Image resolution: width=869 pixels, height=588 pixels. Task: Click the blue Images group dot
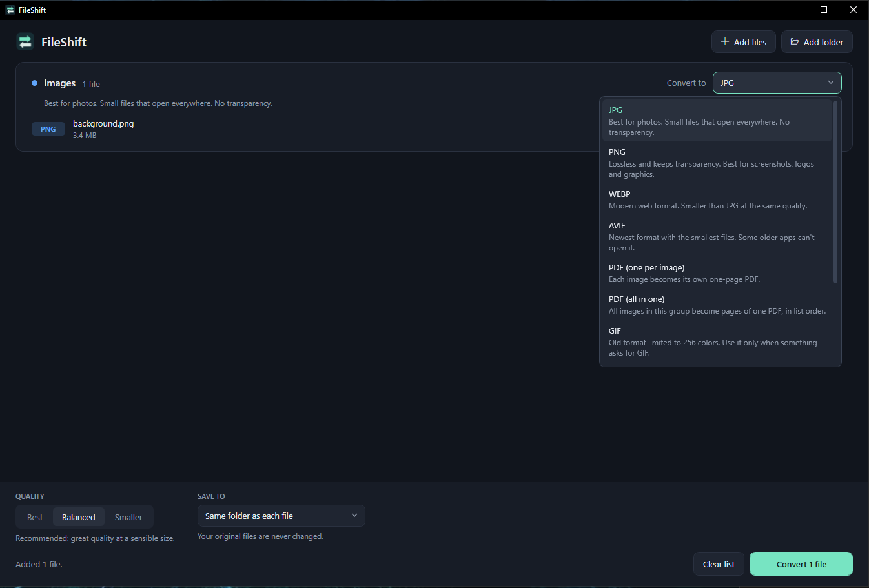(x=35, y=83)
